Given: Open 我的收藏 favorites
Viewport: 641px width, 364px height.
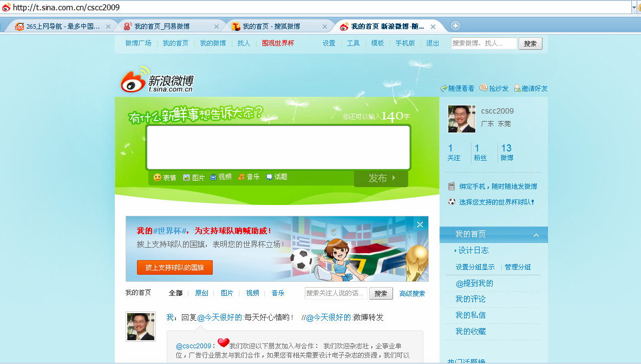Looking at the screenshot, I should coord(470,332).
